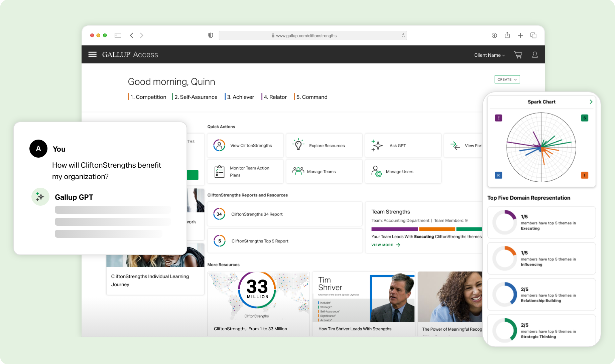The image size is (615, 364).
Task: Click the Strategic Thinking progress ring
Action: coord(505,330)
